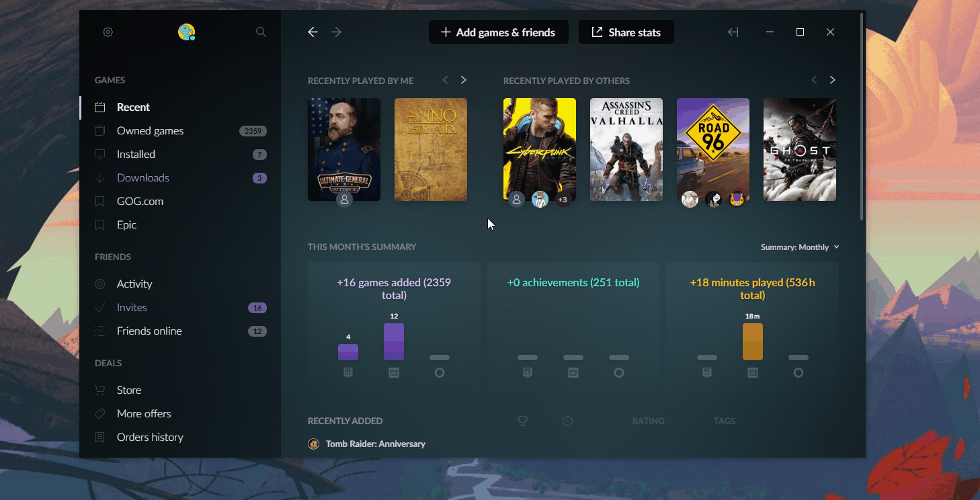Sort by achievements trophy icon
The image size is (980, 500).
(x=522, y=421)
